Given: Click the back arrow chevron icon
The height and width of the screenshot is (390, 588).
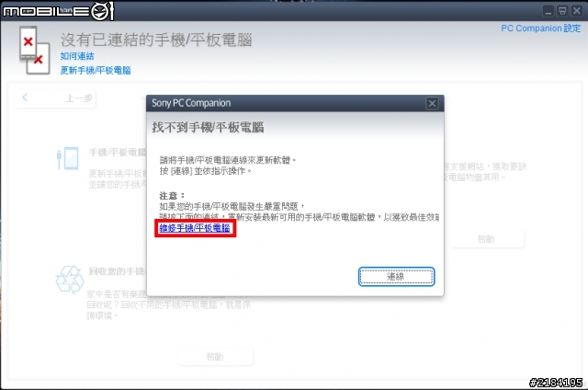Looking at the screenshot, I should point(25,97).
